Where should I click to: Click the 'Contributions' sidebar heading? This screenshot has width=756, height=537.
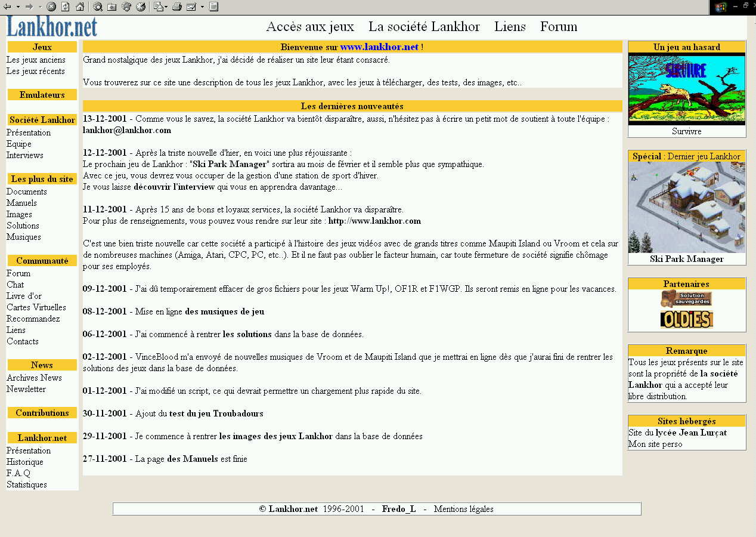pos(42,413)
